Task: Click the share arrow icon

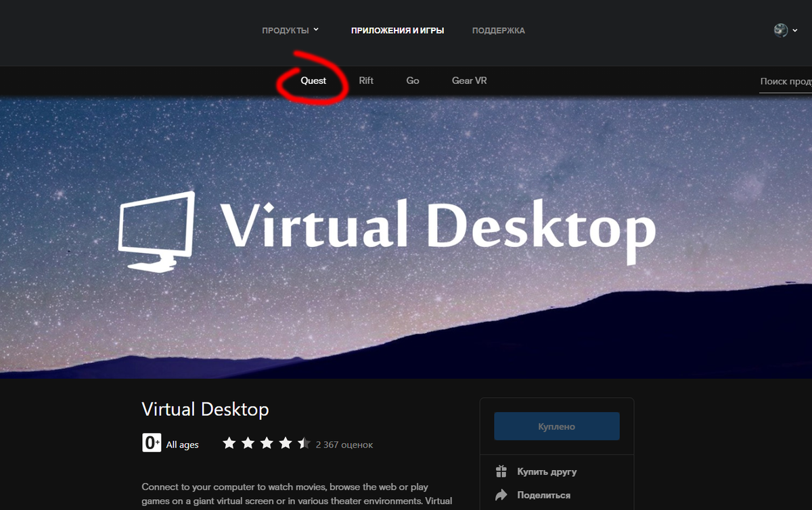Action: coord(501,495)
